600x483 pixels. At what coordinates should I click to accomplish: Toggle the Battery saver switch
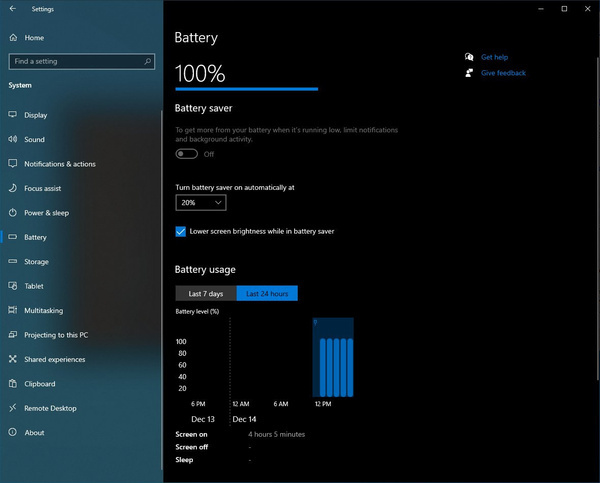186,154
